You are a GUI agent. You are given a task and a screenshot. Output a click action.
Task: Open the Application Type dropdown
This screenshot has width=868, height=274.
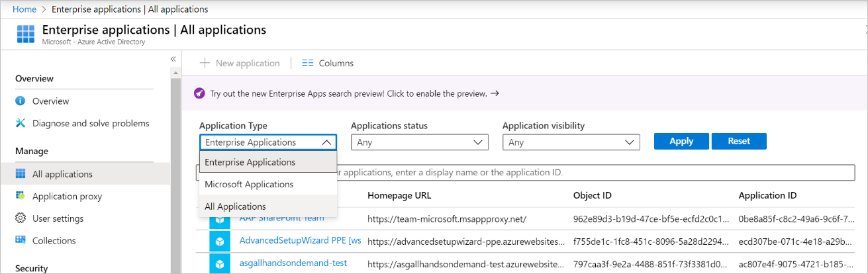click(x=268, y=142)
